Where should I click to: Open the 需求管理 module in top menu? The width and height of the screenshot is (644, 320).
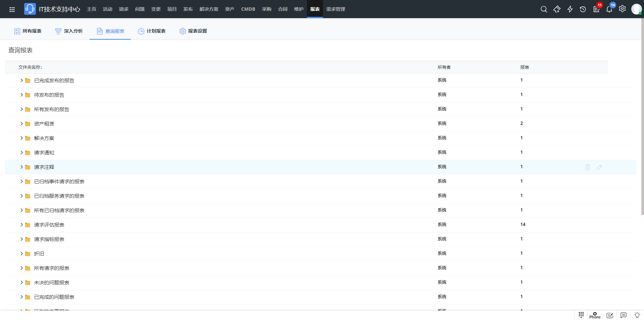tap(336, 9)
